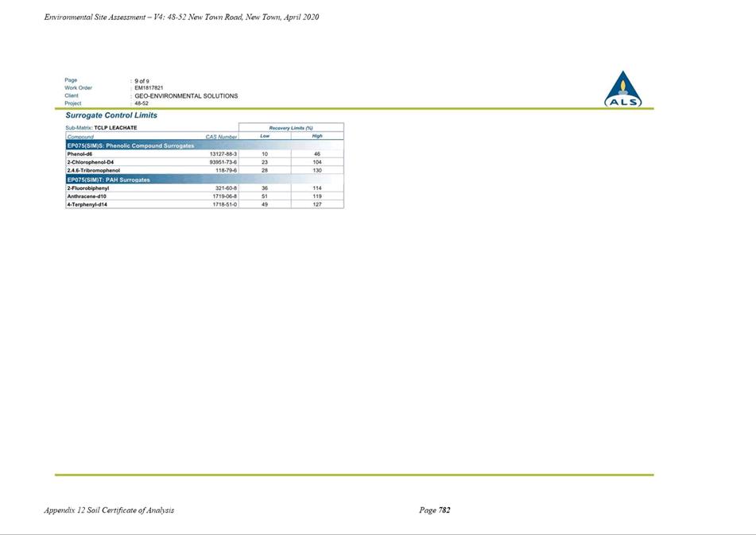Click CAS number 13127-88-3
The width and height of the screenshot is (756, 535).
pos(223,154)
